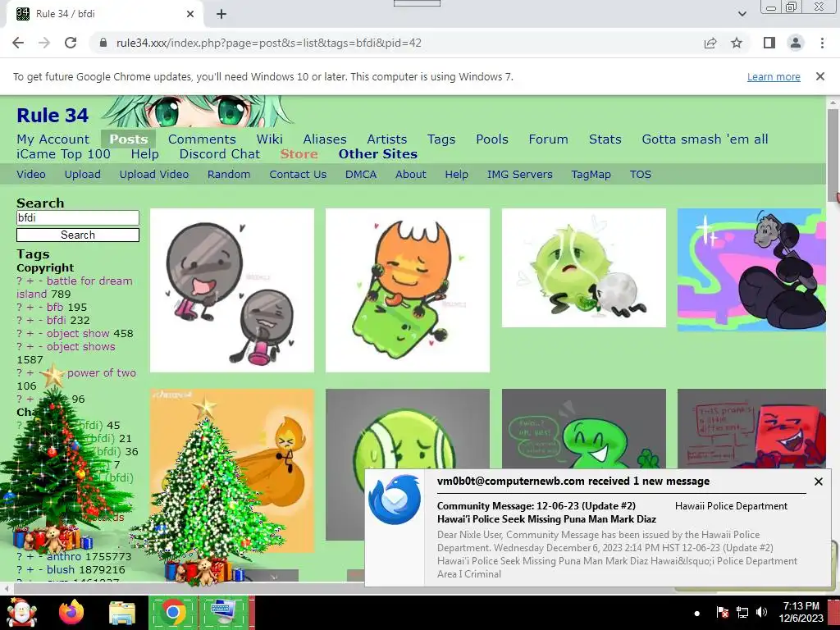The width and height of the screenshot is (840, 630).
Task: Open My Account page
Action: 53,139
